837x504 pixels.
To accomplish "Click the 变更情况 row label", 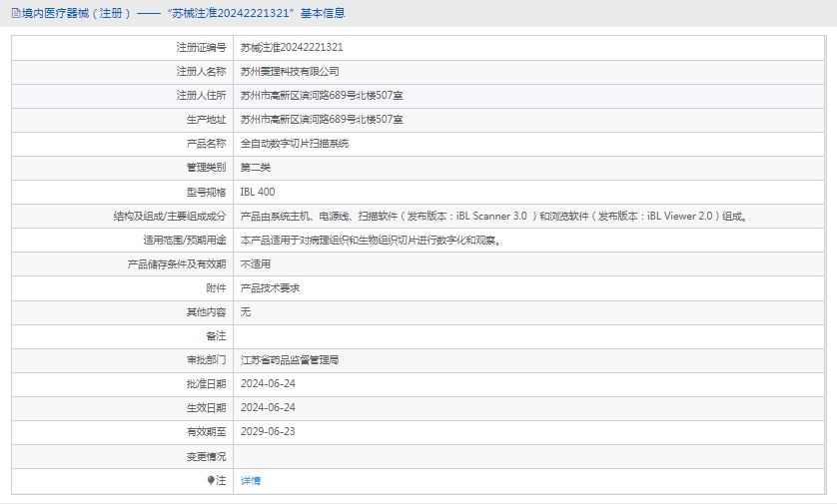I will [206, 456].
